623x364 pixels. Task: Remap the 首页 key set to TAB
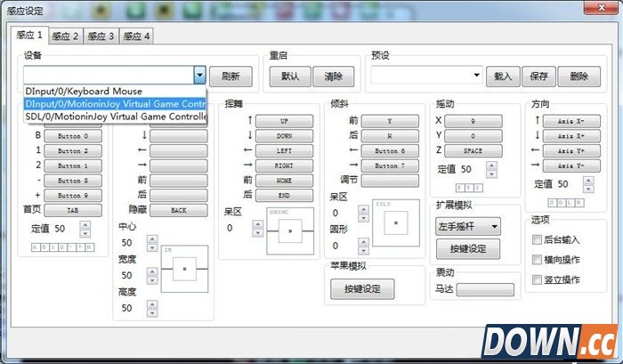pyautogui.click(x=73, y=210)
